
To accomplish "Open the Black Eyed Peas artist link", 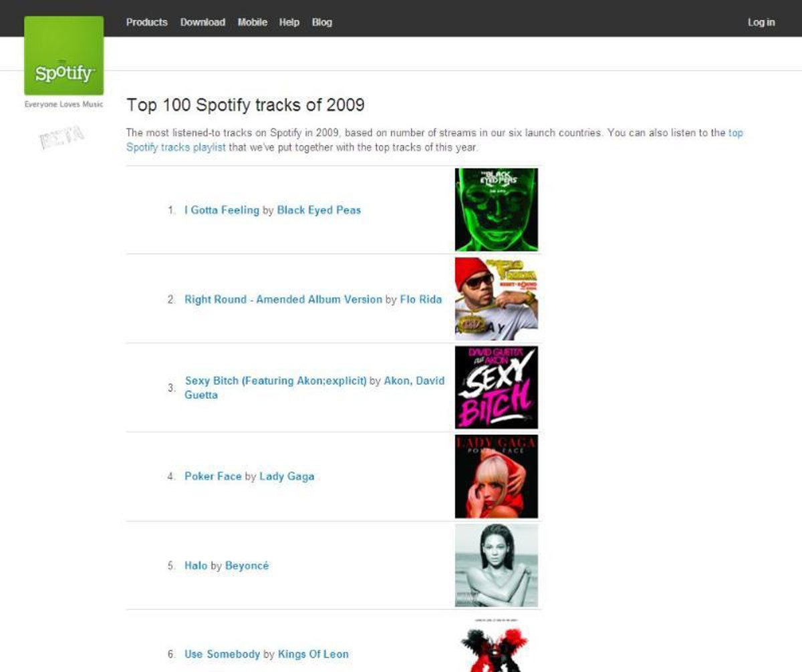I will point(318,210).
